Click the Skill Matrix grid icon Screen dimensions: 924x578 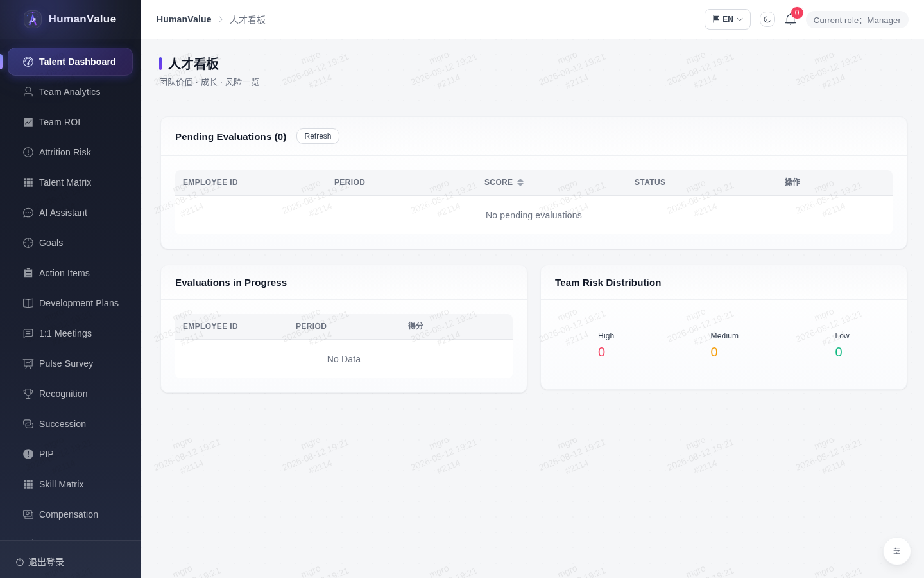28,484
